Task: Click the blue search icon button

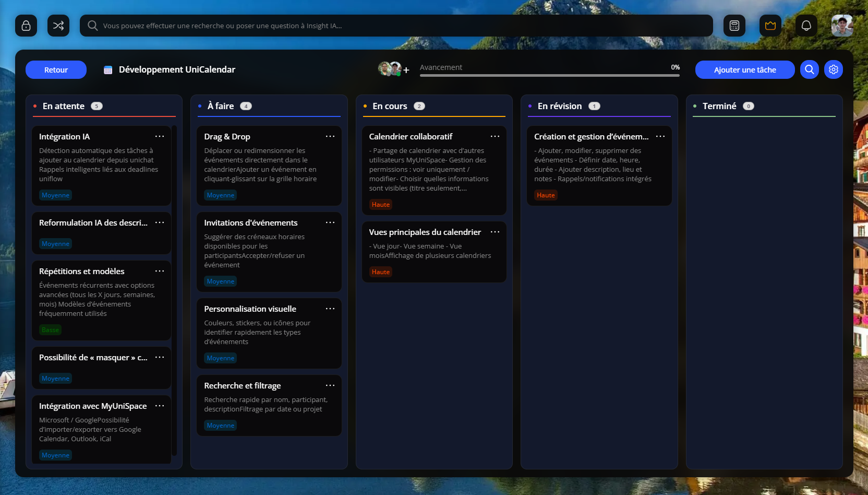Action: [x=810, y=69]
